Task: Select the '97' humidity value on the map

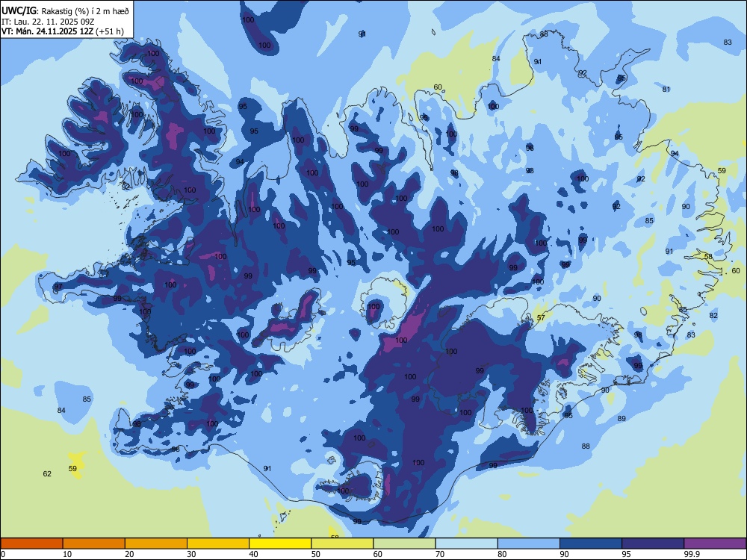Action: 58,286
